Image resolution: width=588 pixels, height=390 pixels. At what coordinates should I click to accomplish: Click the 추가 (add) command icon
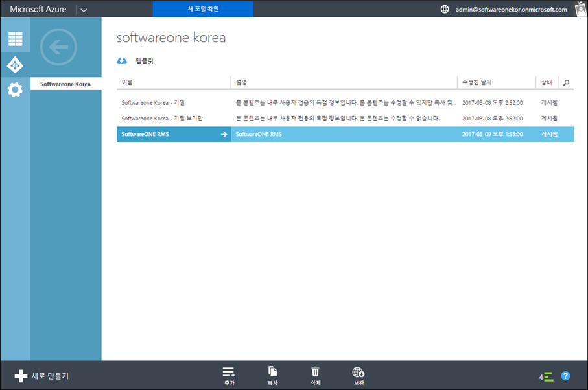coord(229,376)
